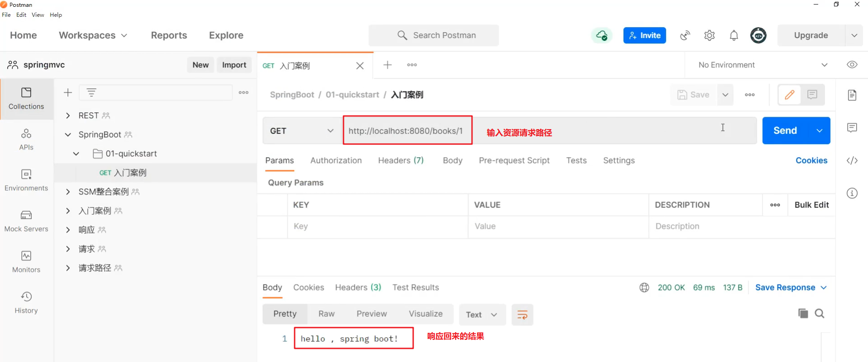Screen dimensions: 868x362
Task: Open the Save options dropdown arrow
Action: tap(725, 95)
